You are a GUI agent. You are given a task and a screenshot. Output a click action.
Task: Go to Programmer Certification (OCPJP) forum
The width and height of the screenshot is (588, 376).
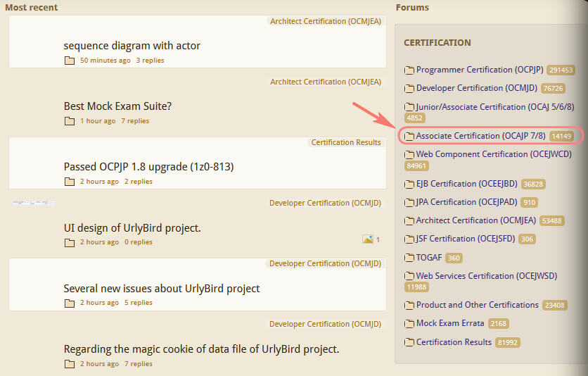(x=480, y=70)
